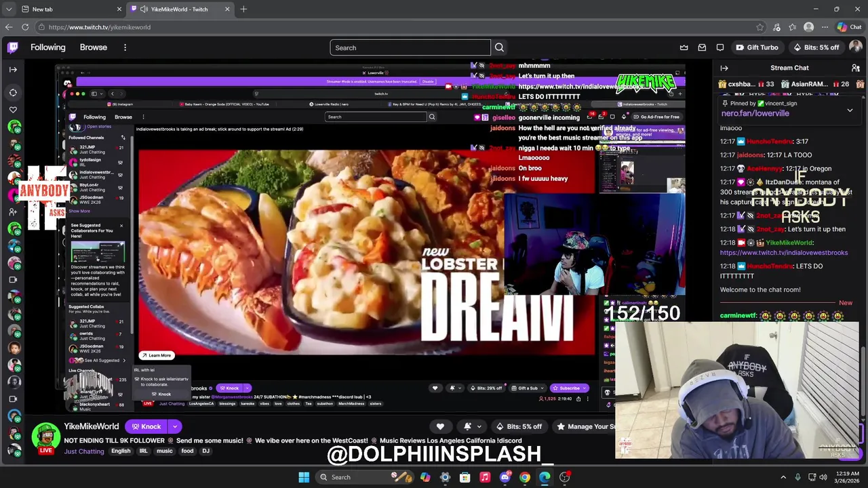Click carminewtf username in chat

point(738,316)
